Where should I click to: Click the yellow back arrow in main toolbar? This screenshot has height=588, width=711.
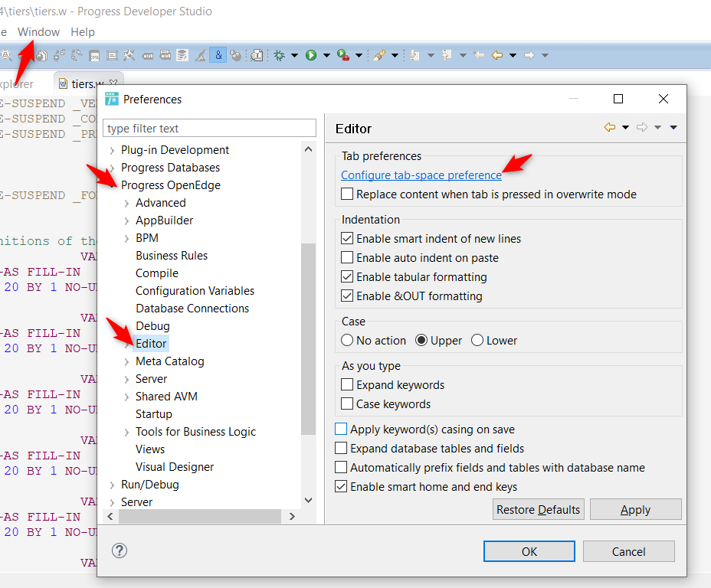click(496, 55)
